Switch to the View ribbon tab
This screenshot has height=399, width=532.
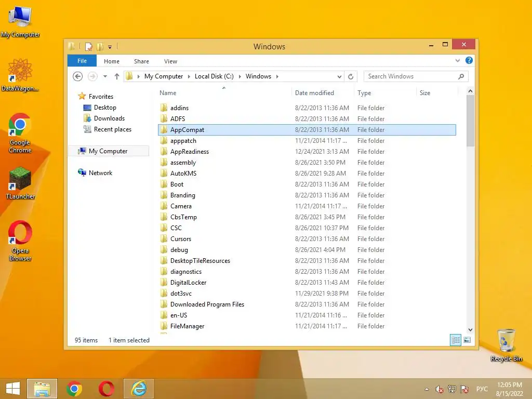point(170,61)
